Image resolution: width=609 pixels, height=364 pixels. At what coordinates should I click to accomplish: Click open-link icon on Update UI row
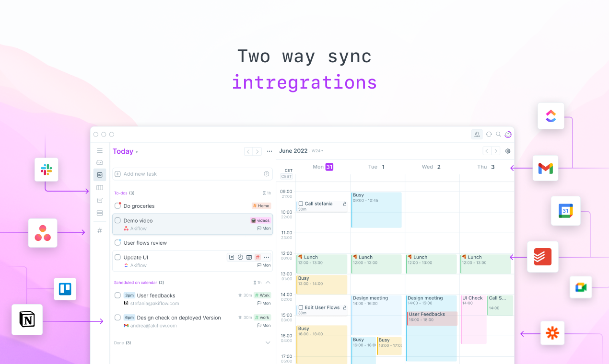click(x=232, y=257)
